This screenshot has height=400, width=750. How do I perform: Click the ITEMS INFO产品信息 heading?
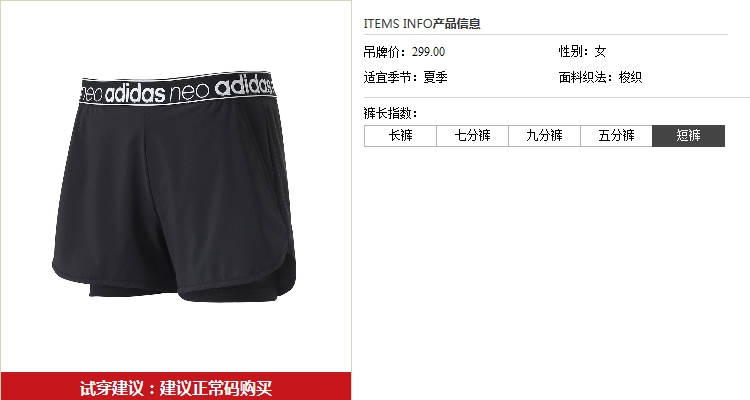422,23
